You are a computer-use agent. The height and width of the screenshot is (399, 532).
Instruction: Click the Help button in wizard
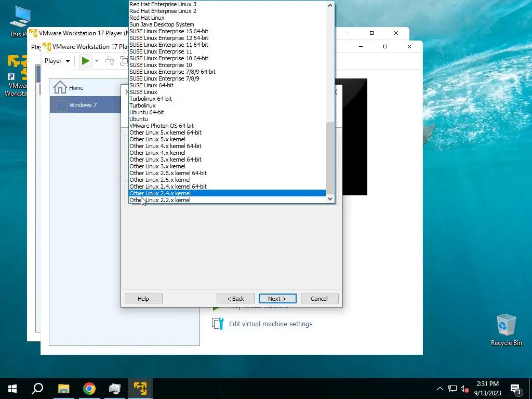[x=143, y=299]
